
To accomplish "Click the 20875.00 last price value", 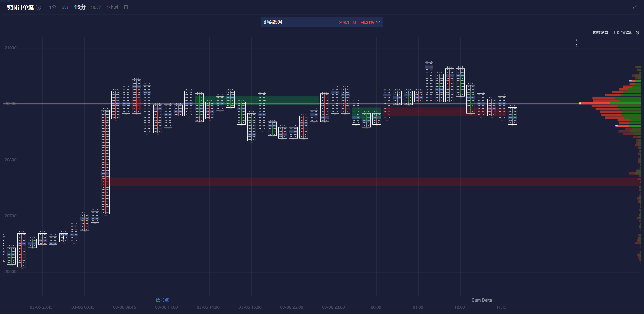I will [x=347, y=23].
